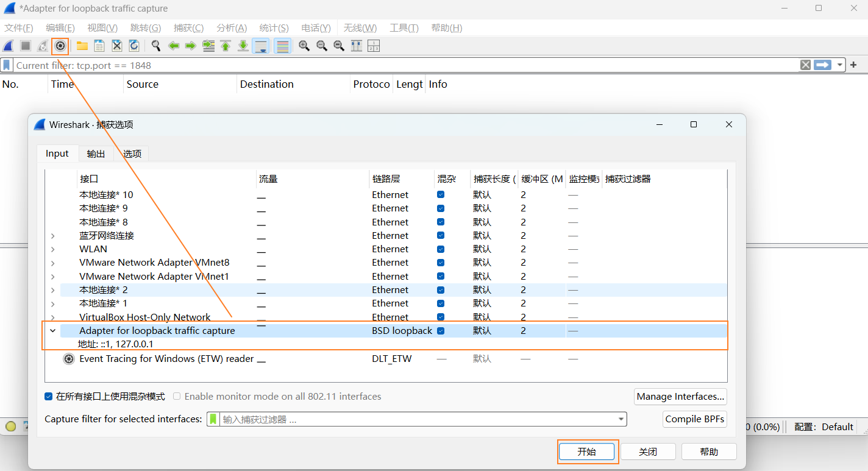Expand the VMware VMnet8 interface row
Image resolution: width=868 pixels, height=471 pixels.
pyautogui.click(x=53, y=263)
